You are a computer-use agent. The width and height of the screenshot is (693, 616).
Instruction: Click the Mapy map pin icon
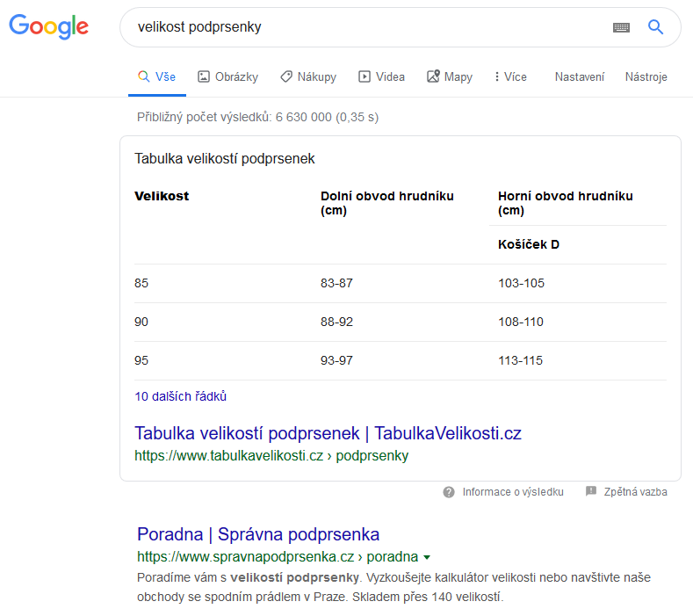tap(433, 76)
